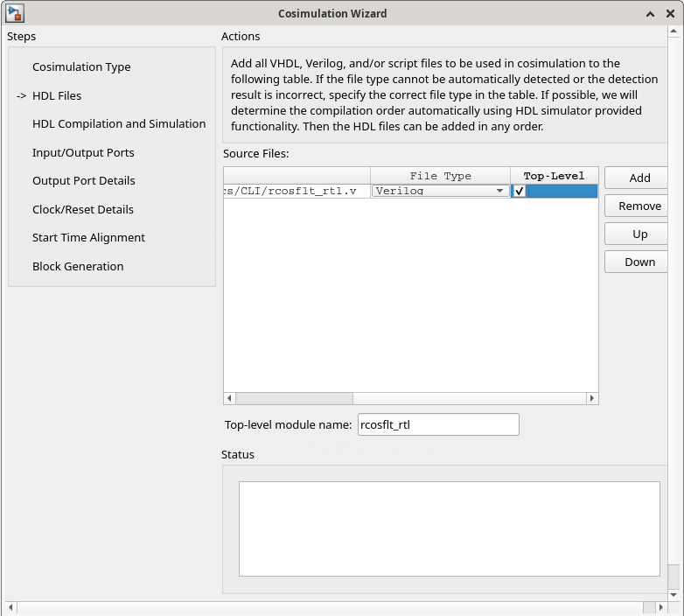This screenshot has height=616, width=684.
Task: Click the bottom window scroll-left arrow
Action: pos(10,607)
